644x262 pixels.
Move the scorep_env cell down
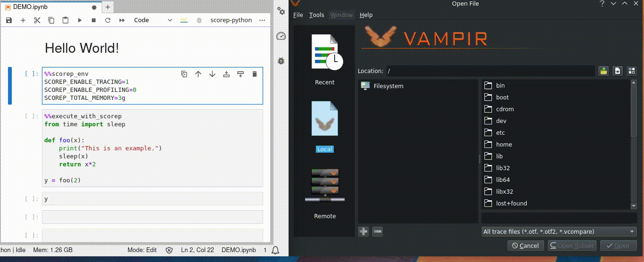212,74
